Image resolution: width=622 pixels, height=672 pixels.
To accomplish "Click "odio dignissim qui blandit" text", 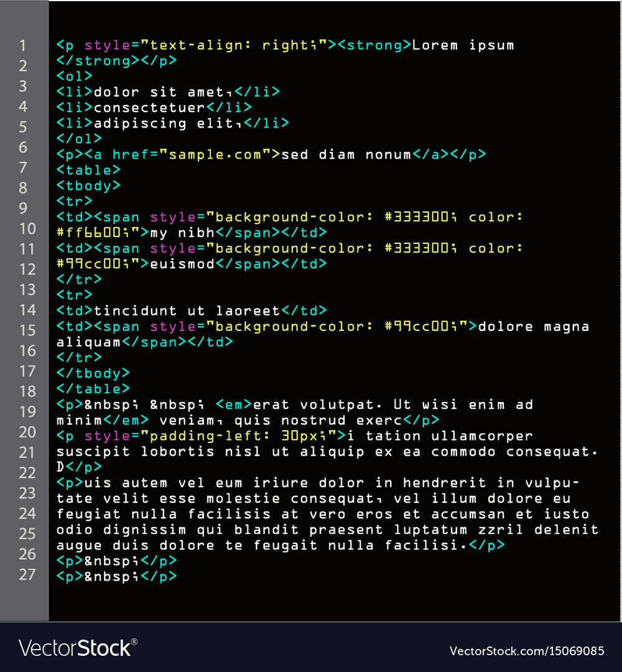I will point(178,530).
